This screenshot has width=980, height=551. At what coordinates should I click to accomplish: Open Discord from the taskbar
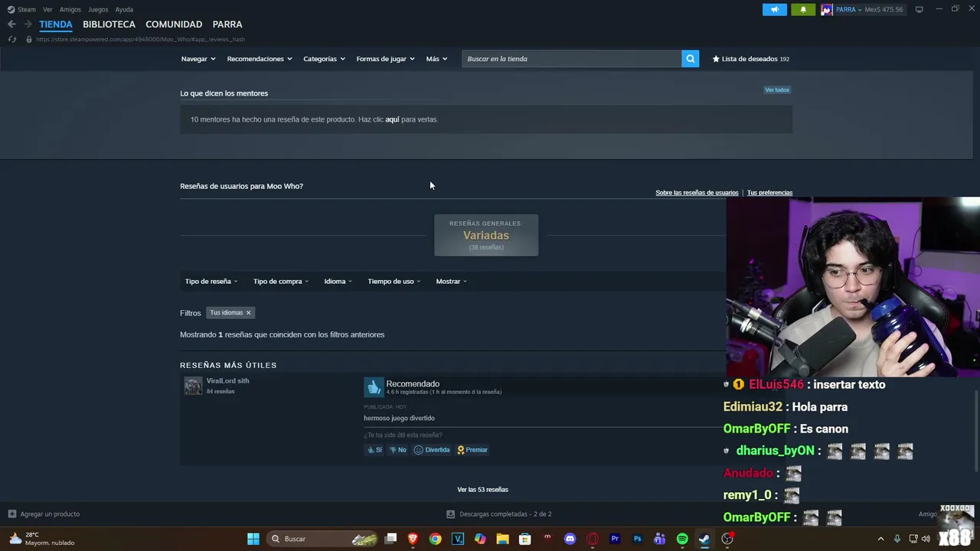pyautogui.click(x=570, y=539)
